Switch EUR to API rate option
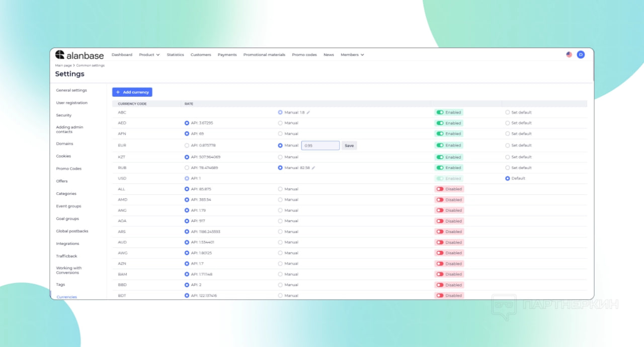The width and height of the screenshot is (644, 347). coord(187,146)
